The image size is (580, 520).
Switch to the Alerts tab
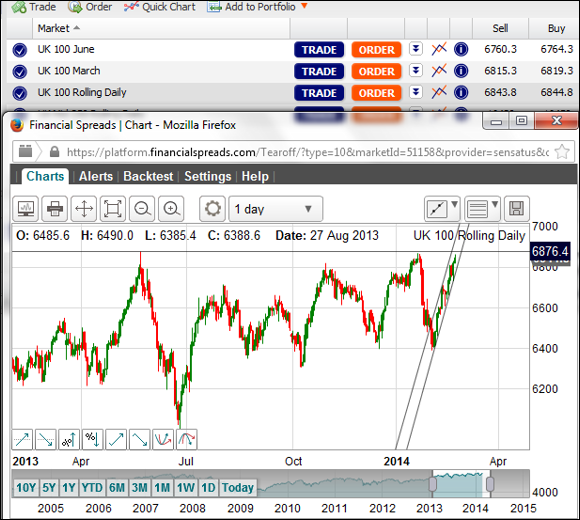click(x=96, y=176)
